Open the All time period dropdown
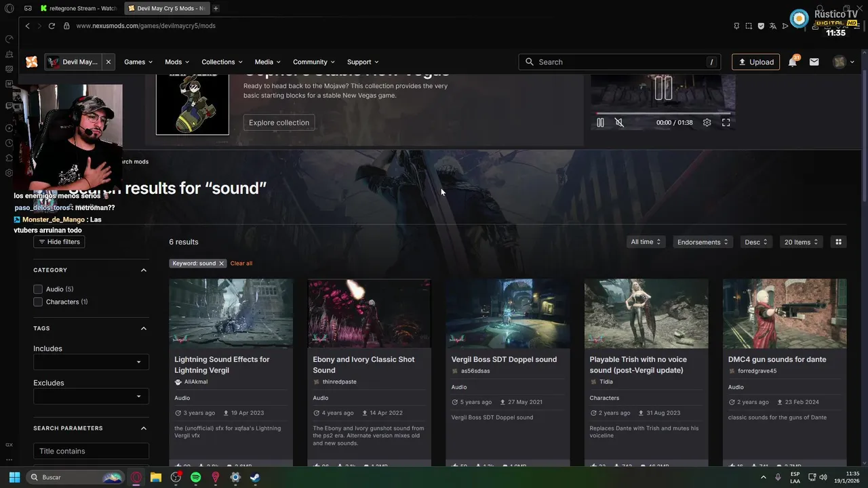 pos(646,242)
